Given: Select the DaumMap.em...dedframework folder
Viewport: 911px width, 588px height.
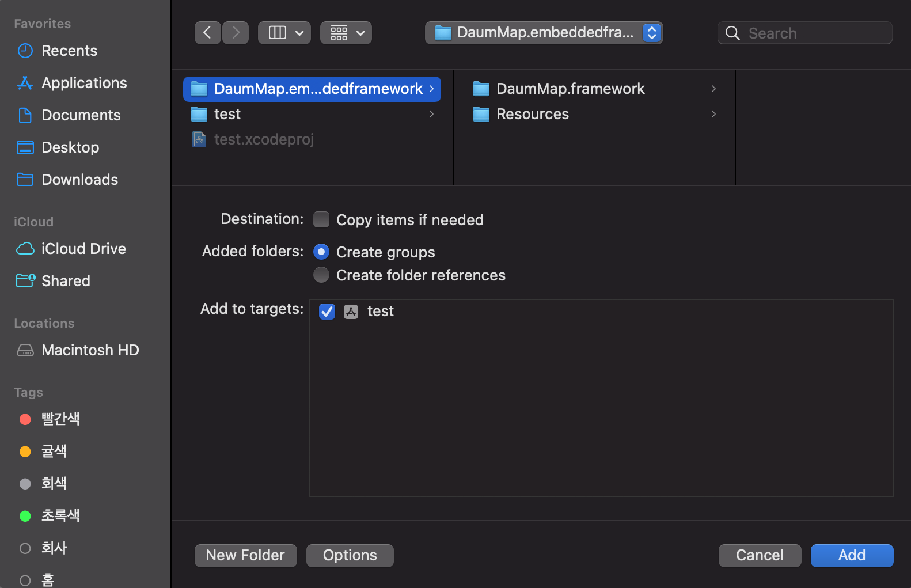Looking at the screenshot, I should pyautogui.click(x=312, y=89).
